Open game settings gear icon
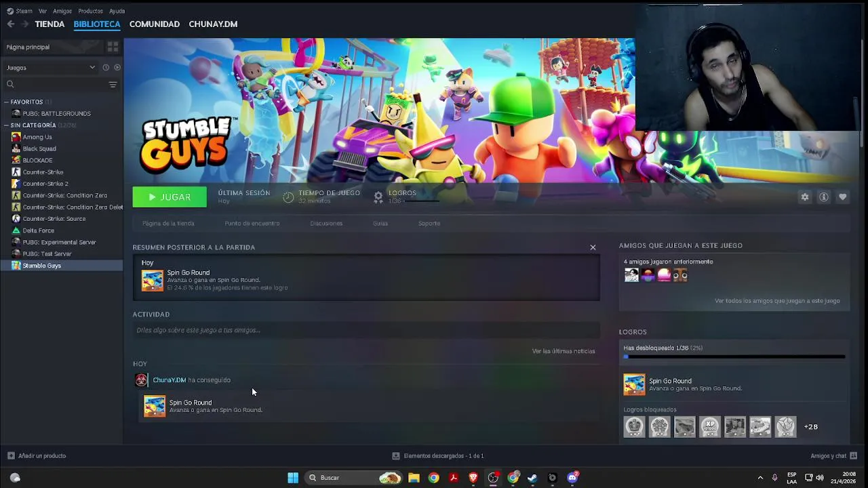This screenshot has width=868, height=488. pos(805,197)
